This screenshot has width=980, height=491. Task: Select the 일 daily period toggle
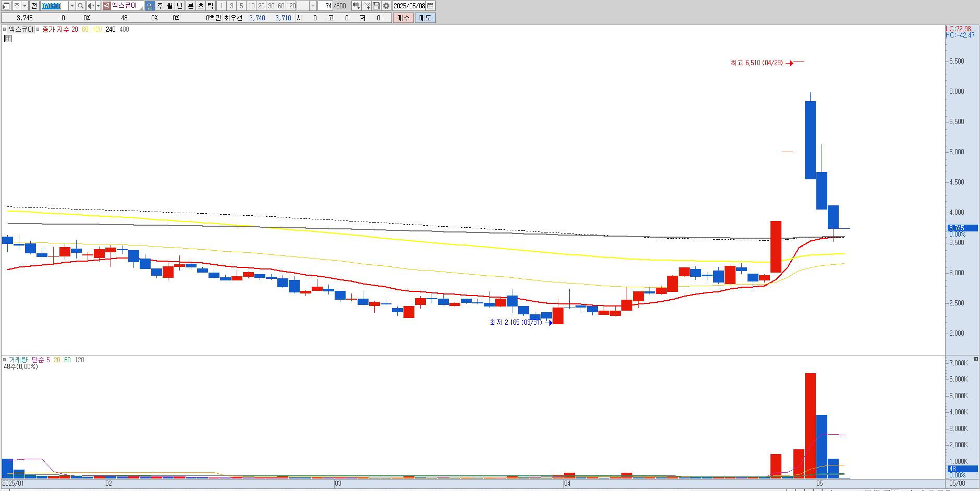(150, 6)
